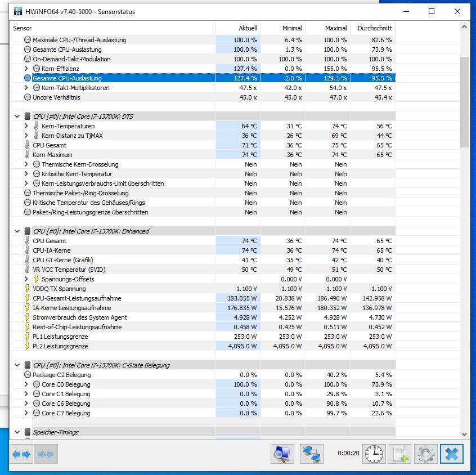Click clock icon beside Package C2 Belegung
476x475 pixels.
coord(28,375)
